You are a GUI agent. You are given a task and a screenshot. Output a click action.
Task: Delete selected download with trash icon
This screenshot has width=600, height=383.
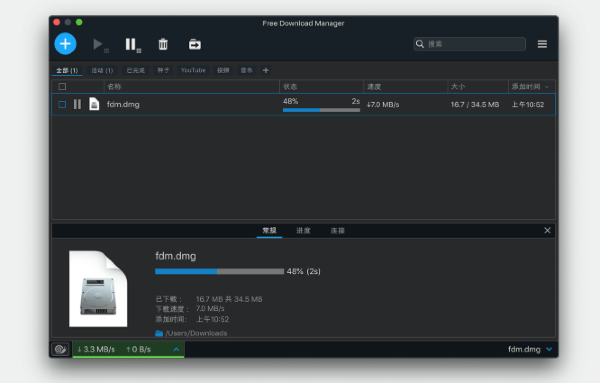(x=163, y=44)
